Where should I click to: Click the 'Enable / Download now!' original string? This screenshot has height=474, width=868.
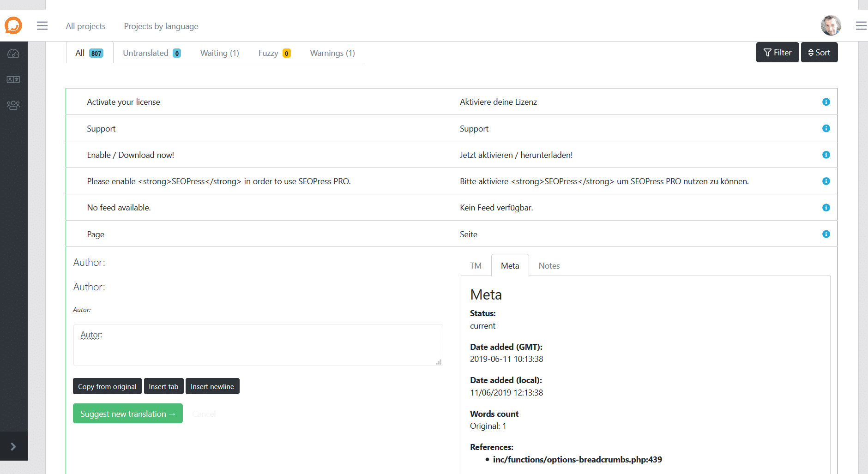click(x=130, y=155)
